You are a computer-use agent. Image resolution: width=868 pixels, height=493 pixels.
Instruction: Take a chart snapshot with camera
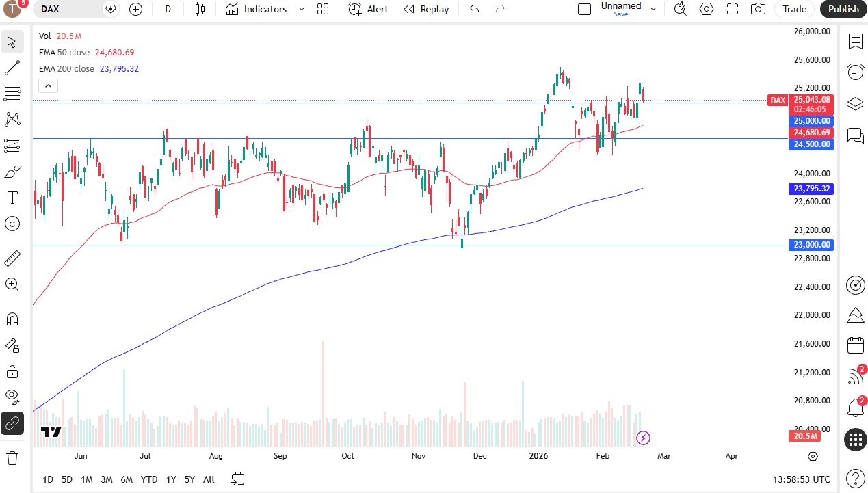click(x=758, y=9)
